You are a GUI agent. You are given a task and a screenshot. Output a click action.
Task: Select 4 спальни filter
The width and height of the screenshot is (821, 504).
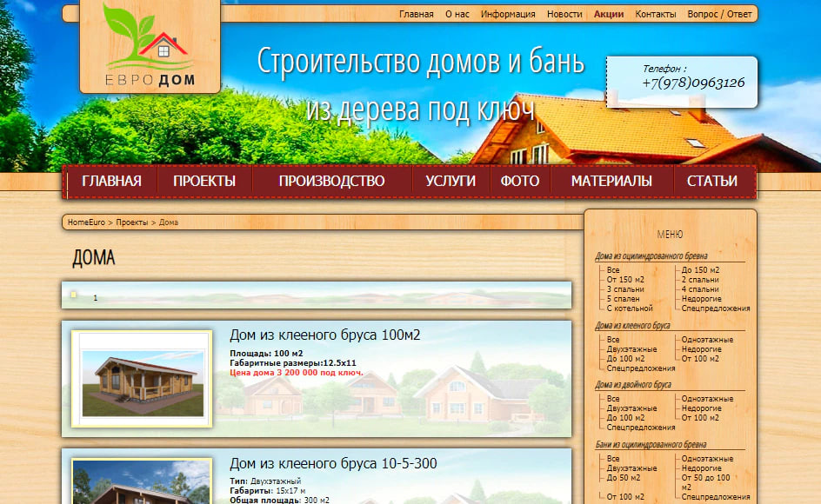click(x=700, y=289)
